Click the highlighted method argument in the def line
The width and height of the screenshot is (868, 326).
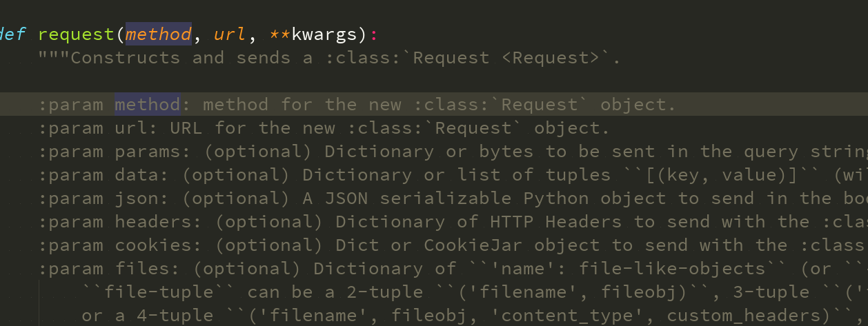click(158, 34)
